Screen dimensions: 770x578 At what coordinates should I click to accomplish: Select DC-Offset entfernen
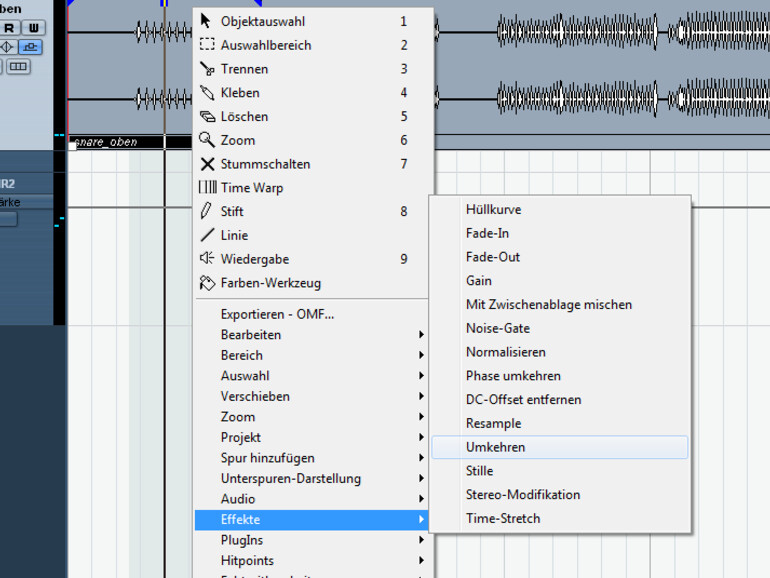point(560,400)
